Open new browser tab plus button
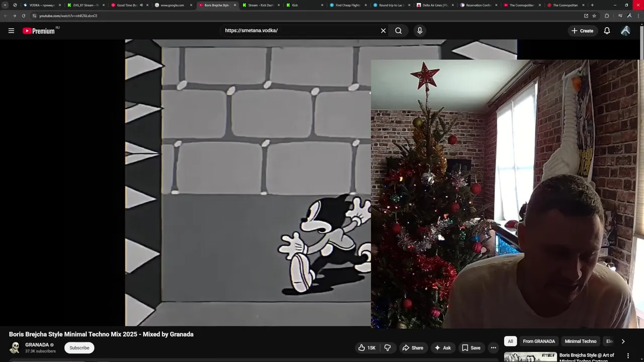The image size is (644, 362). click(592, 5)
